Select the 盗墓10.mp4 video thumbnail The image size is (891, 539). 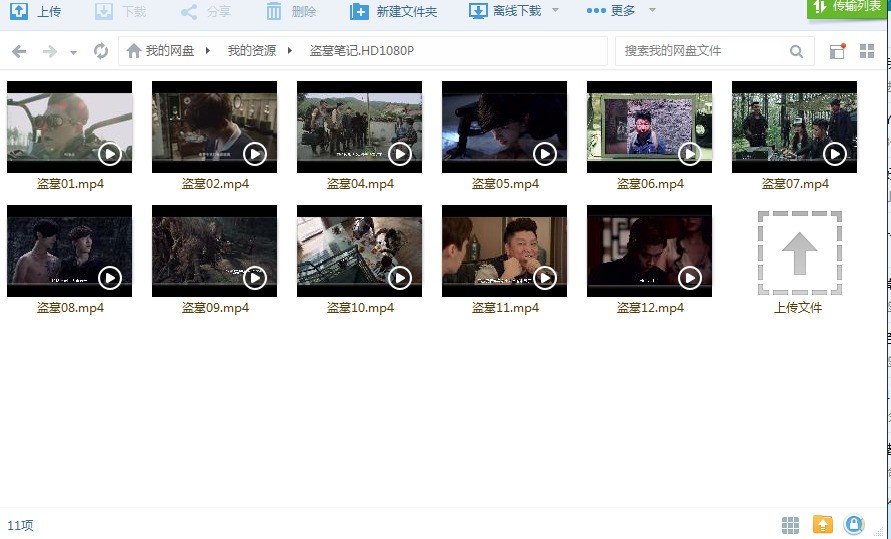(359, 250)
